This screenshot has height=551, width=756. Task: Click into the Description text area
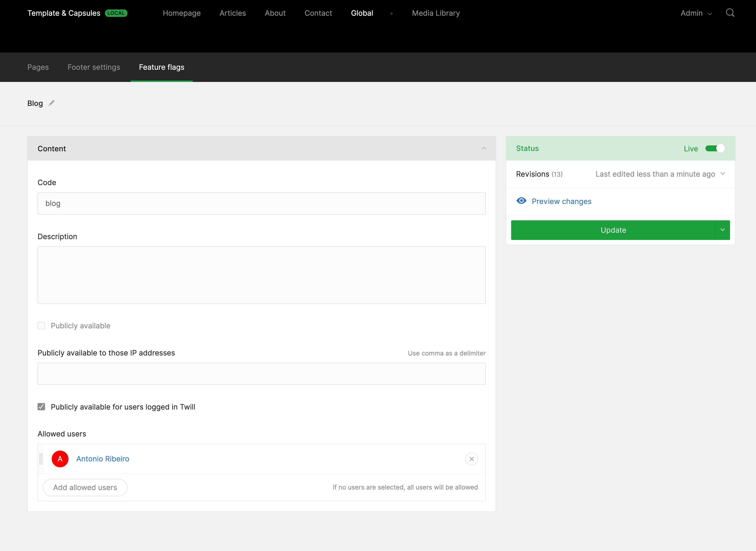point(261,275)
